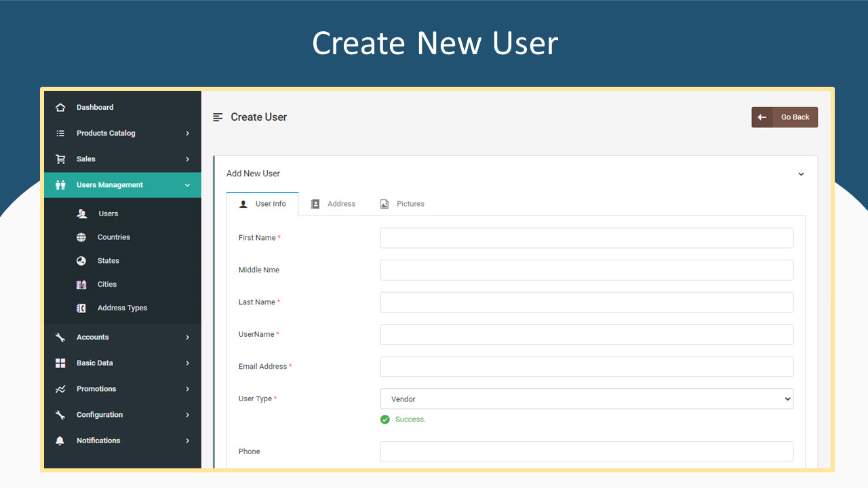Click the Go Back button
The height and width of the screenshot is (488, 868).
[785, 117]
